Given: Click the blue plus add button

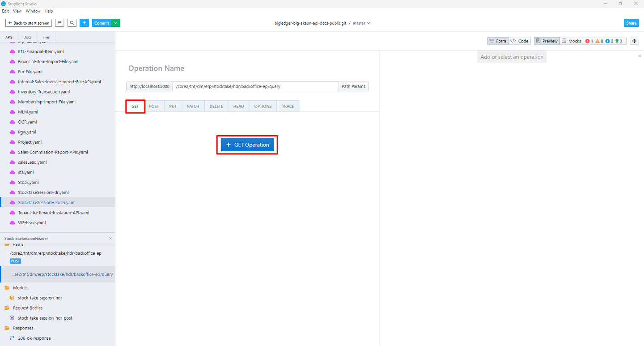Looking at the screenshot, I should [x=85, y=23].
